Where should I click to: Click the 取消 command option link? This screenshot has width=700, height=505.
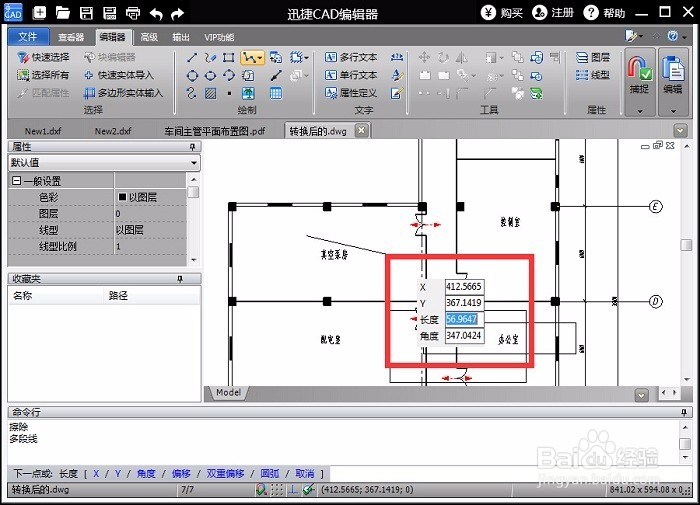pos(305,473)
